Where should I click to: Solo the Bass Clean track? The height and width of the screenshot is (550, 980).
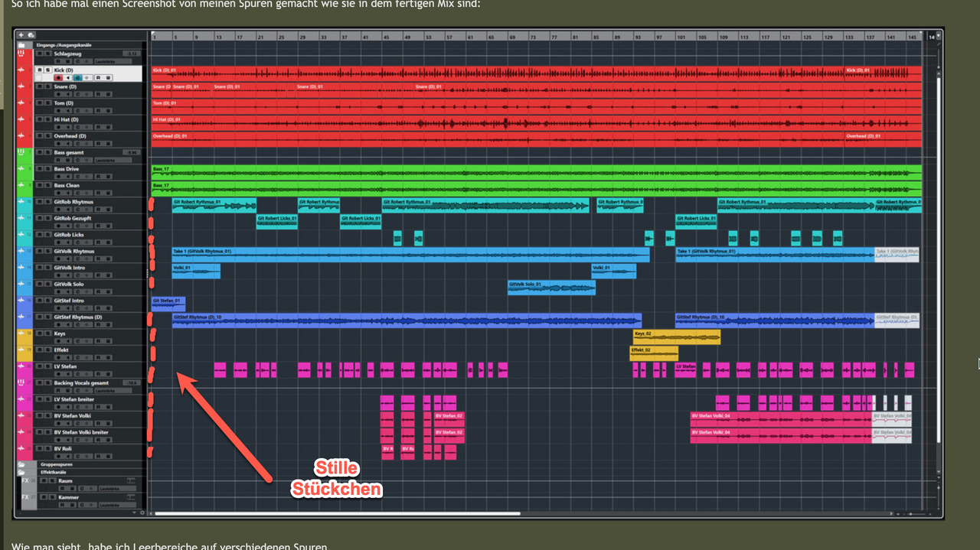[48, 185]
